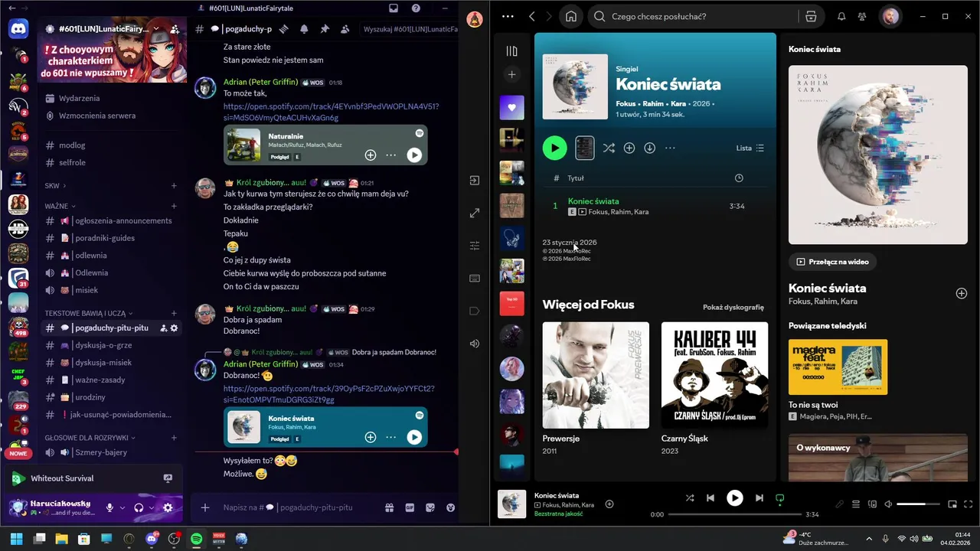The image size is (980, 551).
Task: Toggle speaker icon in Spotify side rail
Action: pos(475,344)
